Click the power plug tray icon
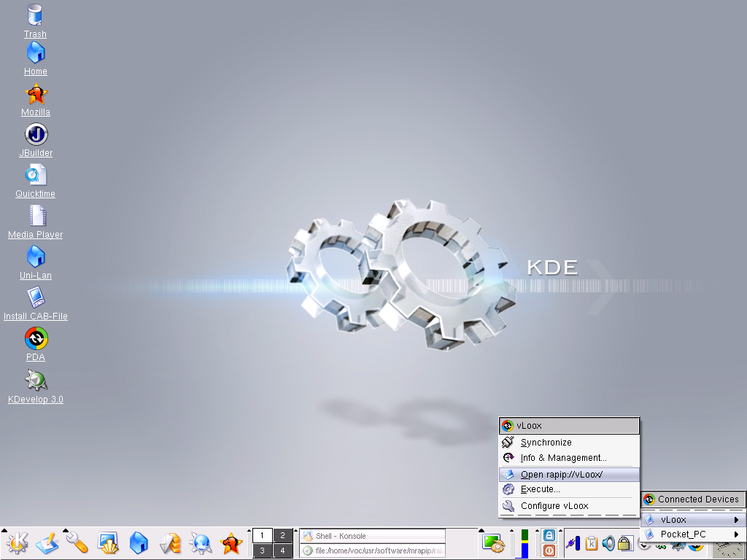This screenshot has width=747, height=560. (573, 542)
